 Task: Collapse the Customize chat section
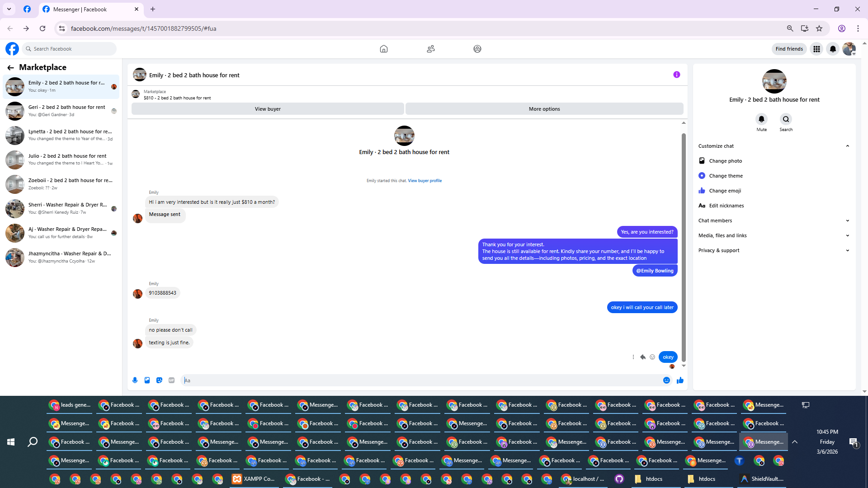pyautogui.click(x=847, y=146)
